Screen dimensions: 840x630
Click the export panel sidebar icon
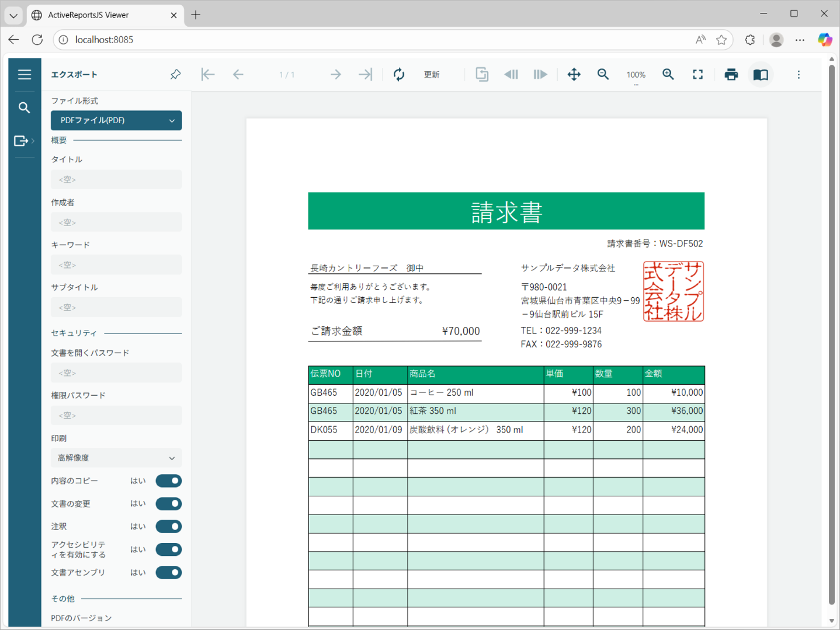point(22,141)
